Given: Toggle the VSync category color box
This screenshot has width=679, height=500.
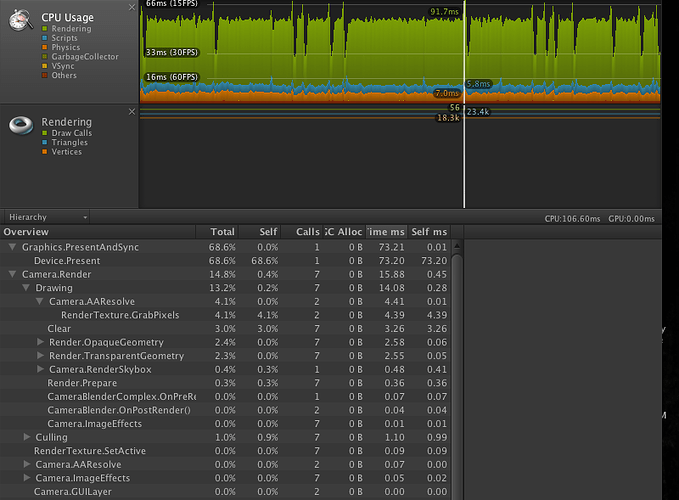Looking at the screenshot, I should (43, 66).
